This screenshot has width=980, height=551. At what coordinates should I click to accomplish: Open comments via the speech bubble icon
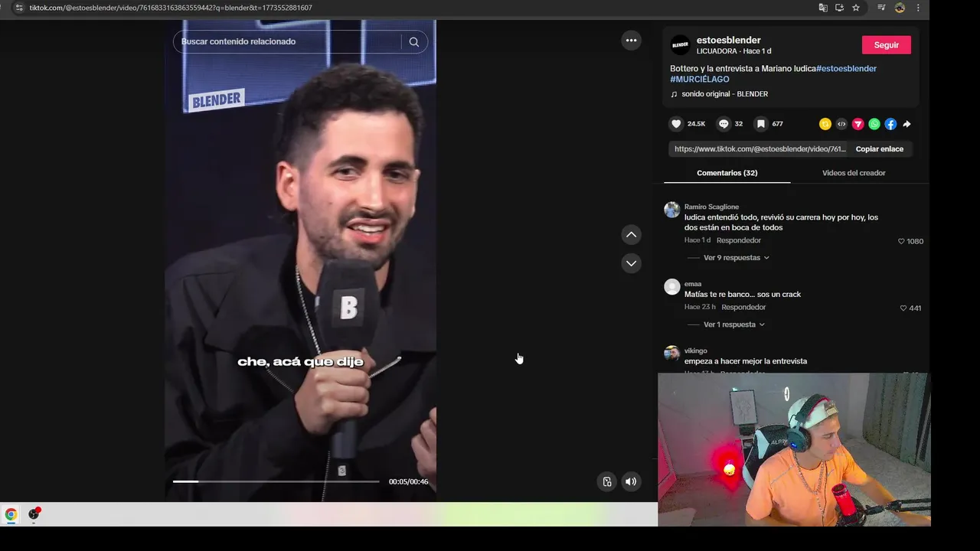click(724, 124)
